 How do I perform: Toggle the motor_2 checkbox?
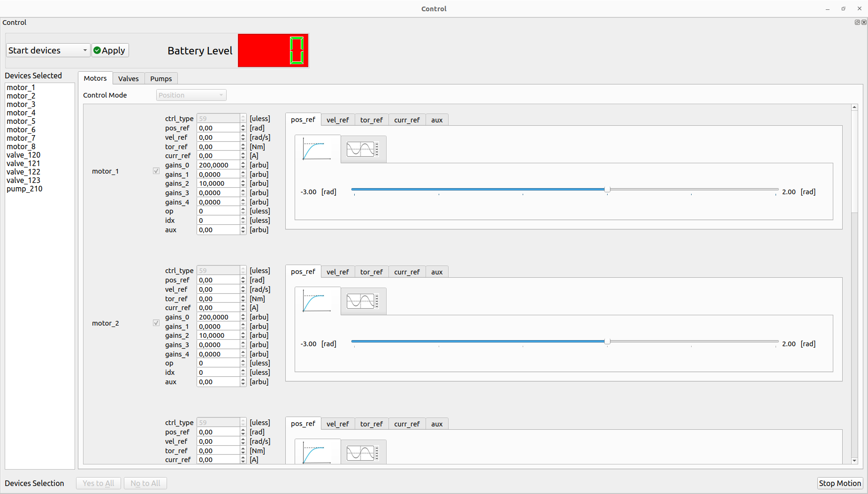(156, 323)
